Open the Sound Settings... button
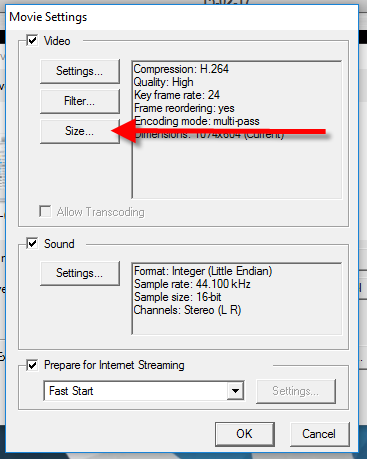Screen dimensions: 367x459 (80, 273)
